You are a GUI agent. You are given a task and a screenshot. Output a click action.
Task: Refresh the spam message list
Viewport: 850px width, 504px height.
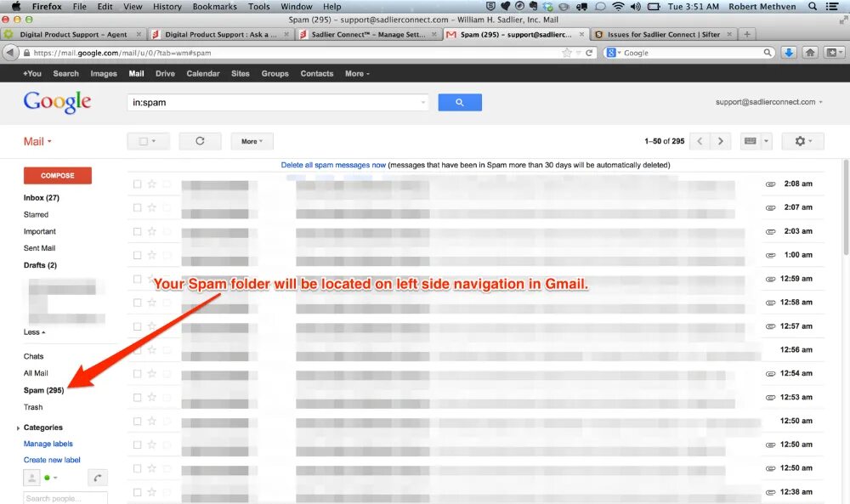click(200, 141)
